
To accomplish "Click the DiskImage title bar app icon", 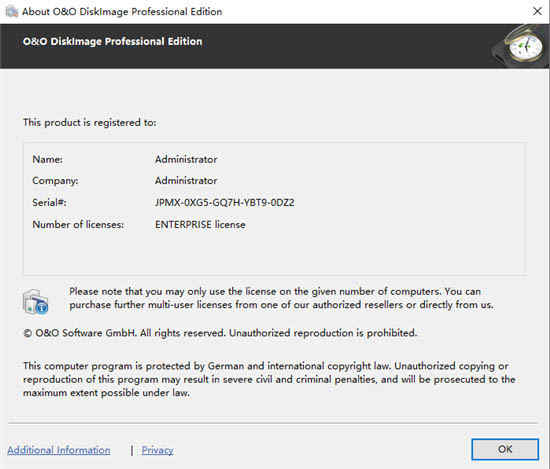I will (12, 12).
